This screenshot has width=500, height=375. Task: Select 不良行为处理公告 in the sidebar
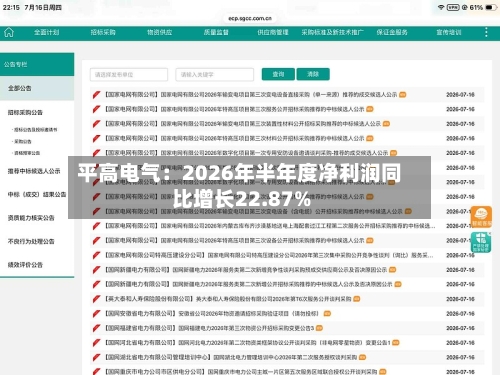coord(31,241)
